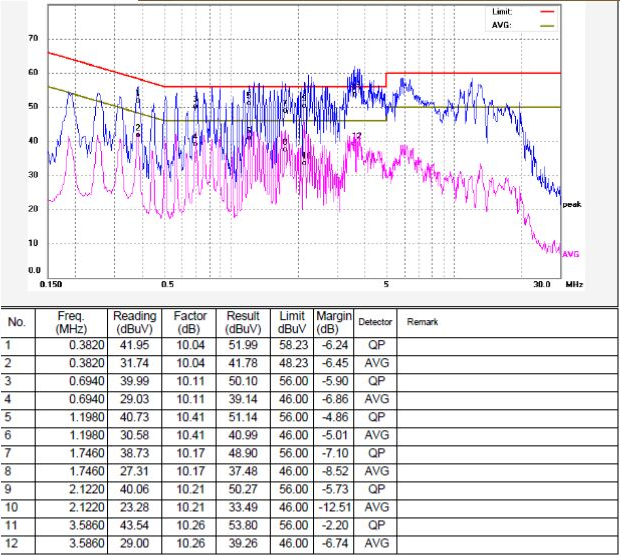Select margin value -5.01
This screenshot has height=555, width=620.
pyautogui.click(x=335, y=435)
